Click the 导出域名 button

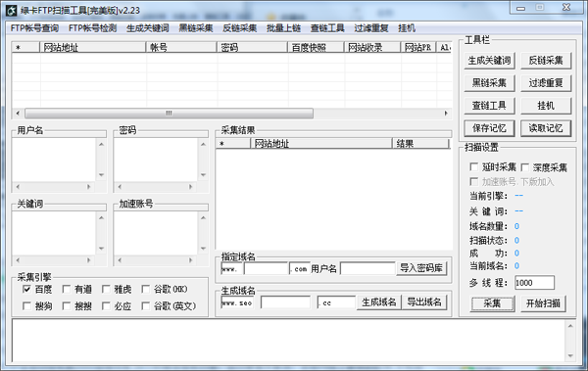[424, 302]
